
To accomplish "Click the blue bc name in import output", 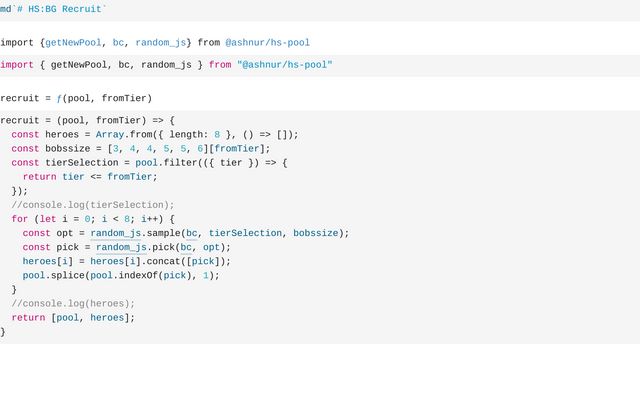I will pos(118,43).
